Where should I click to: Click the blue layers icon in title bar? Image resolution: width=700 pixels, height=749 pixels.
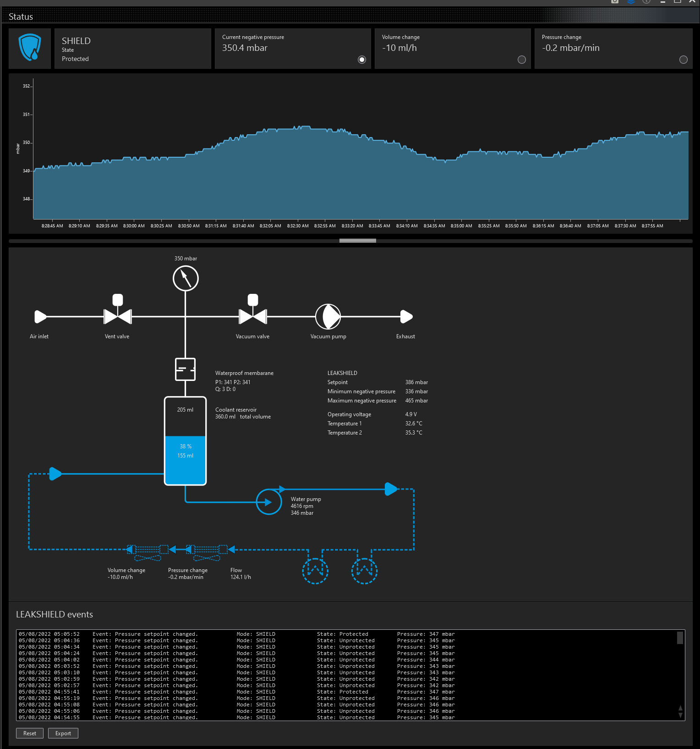(x=631, y=1)
